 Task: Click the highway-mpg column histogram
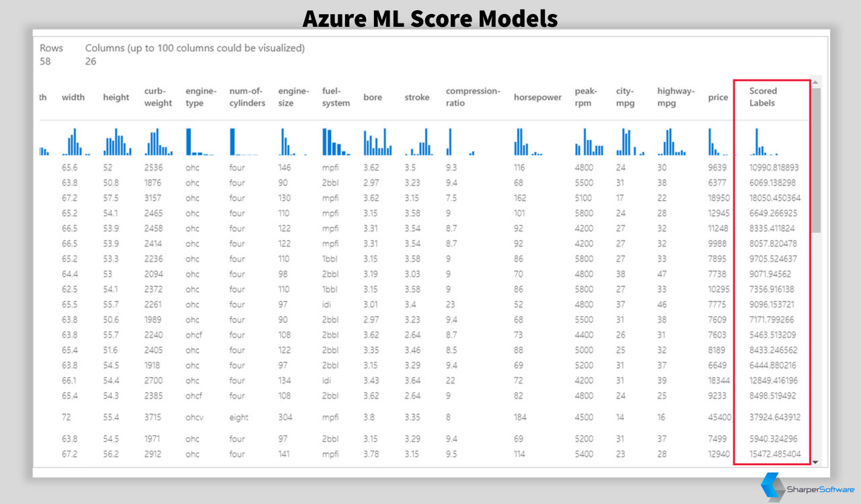tap(672, 142)
